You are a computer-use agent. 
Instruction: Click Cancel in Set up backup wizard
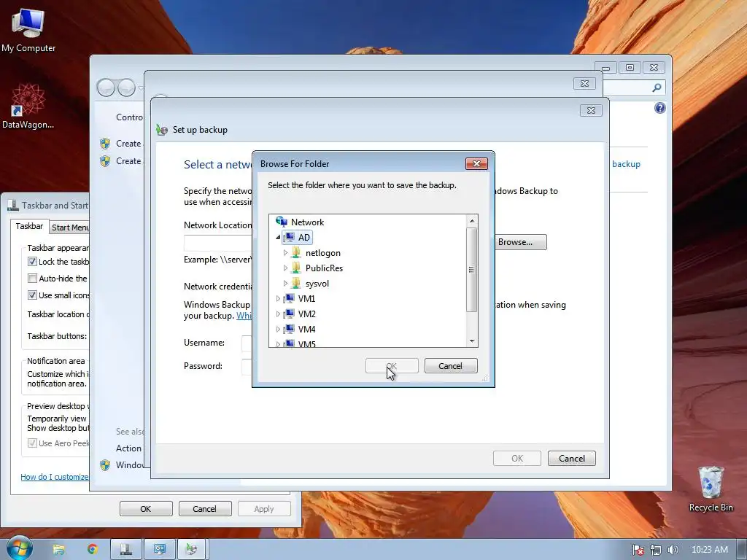(572, 459)
